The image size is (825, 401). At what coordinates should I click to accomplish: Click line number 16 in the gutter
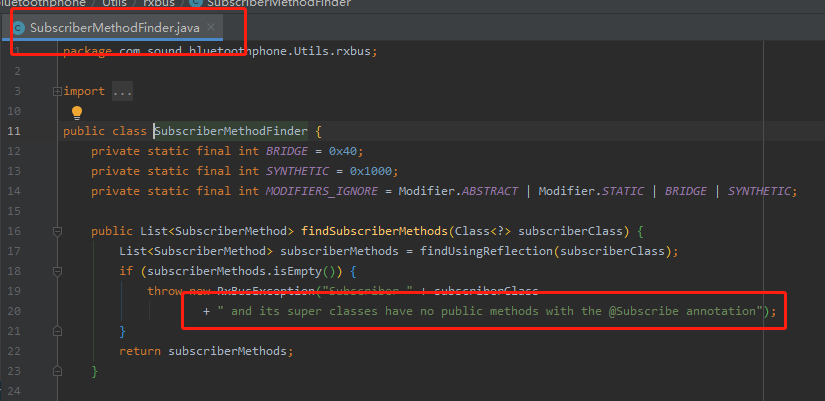14,232
